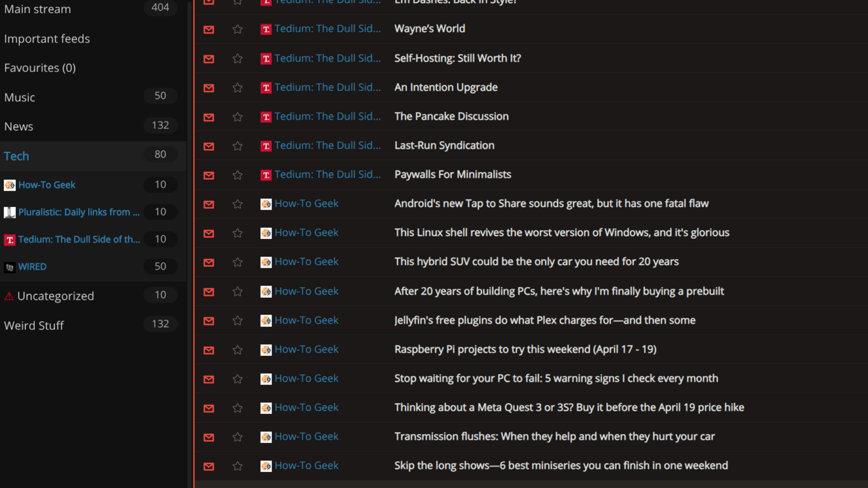The image size is (868, 488).
Task: Select Pluralistic: Daily links feed
Action: coord(79,212)
